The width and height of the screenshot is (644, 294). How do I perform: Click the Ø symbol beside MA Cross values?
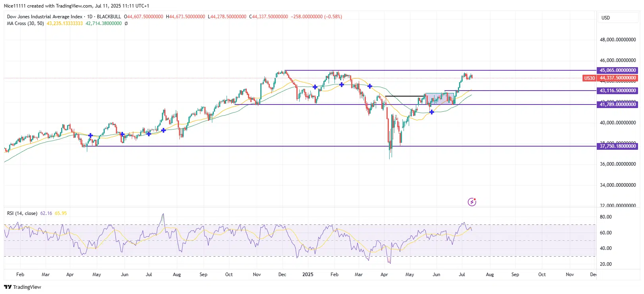[126, 23]
